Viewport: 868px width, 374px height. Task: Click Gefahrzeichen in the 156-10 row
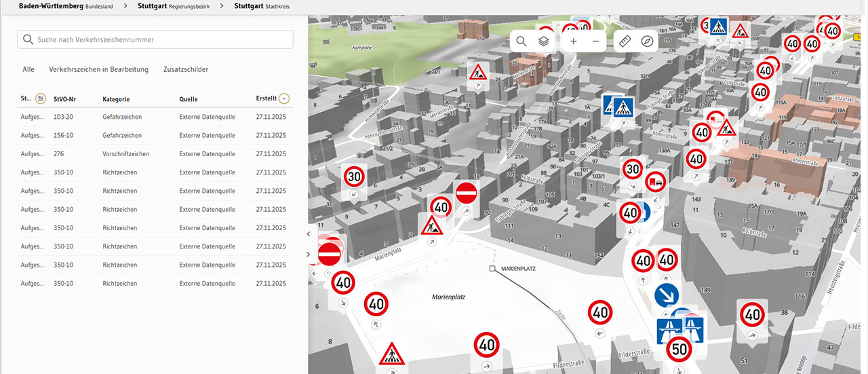(x=122, y=136)
